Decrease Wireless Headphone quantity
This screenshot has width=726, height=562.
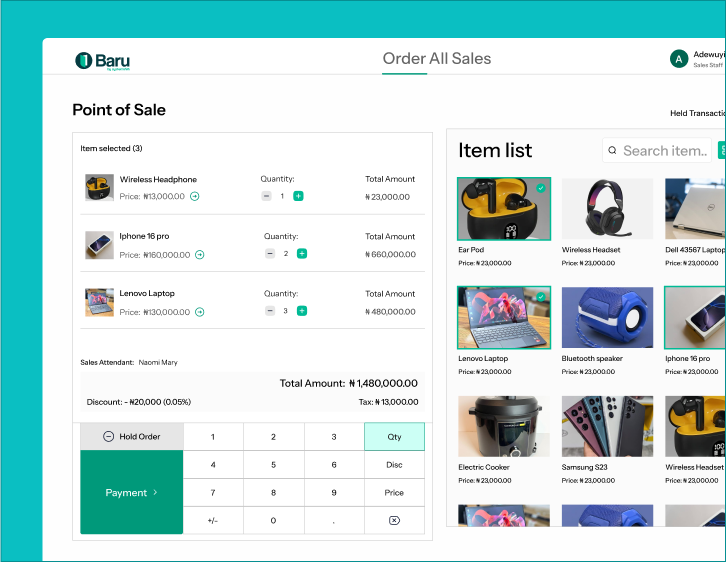coord(266,196)
